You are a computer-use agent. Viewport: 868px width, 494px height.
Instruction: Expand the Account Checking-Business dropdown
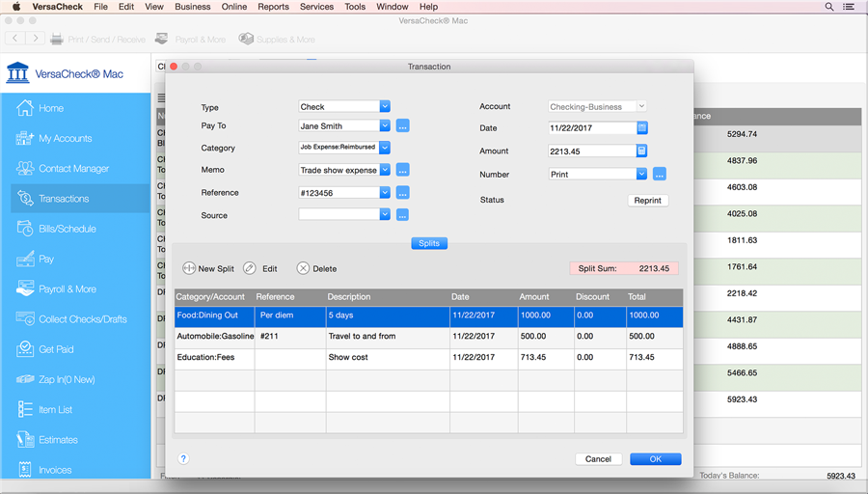(x=641, y=106)
